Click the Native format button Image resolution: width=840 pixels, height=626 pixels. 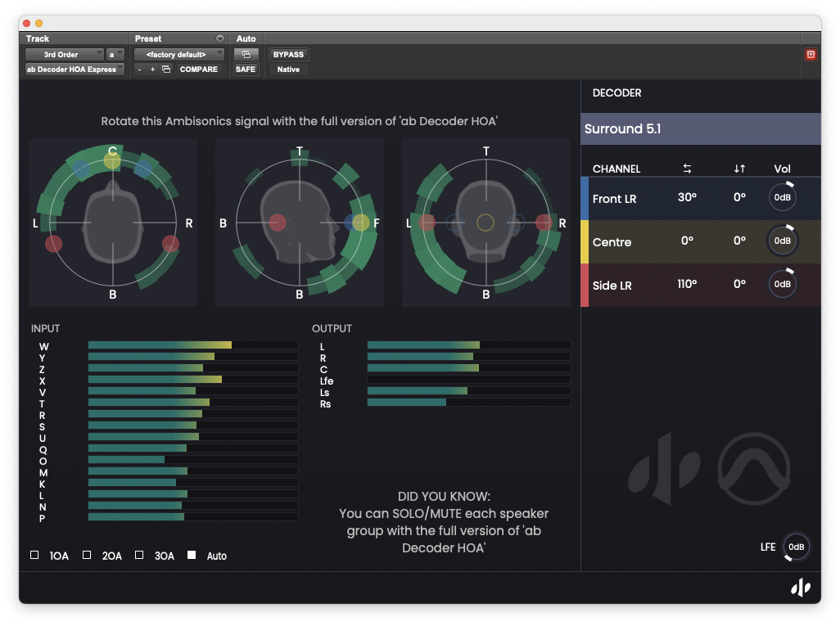(x=288, y=69)
